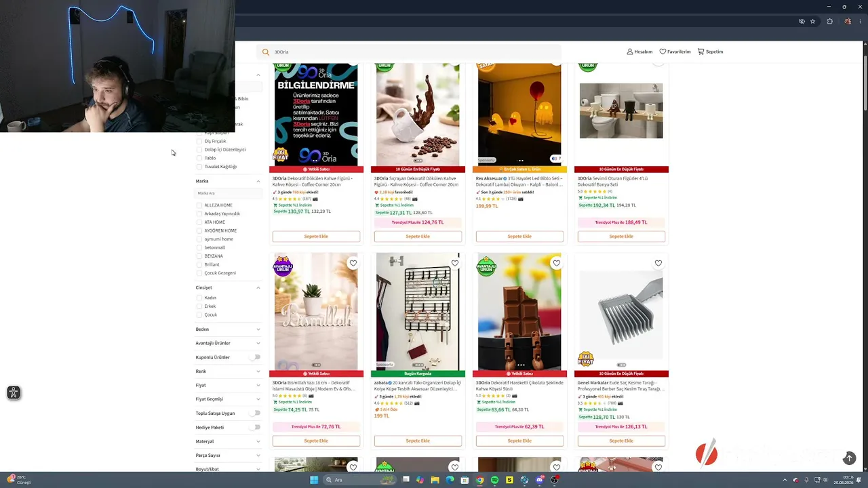Turn on the Hediye Paketi toggle

[x=255, y=427]
